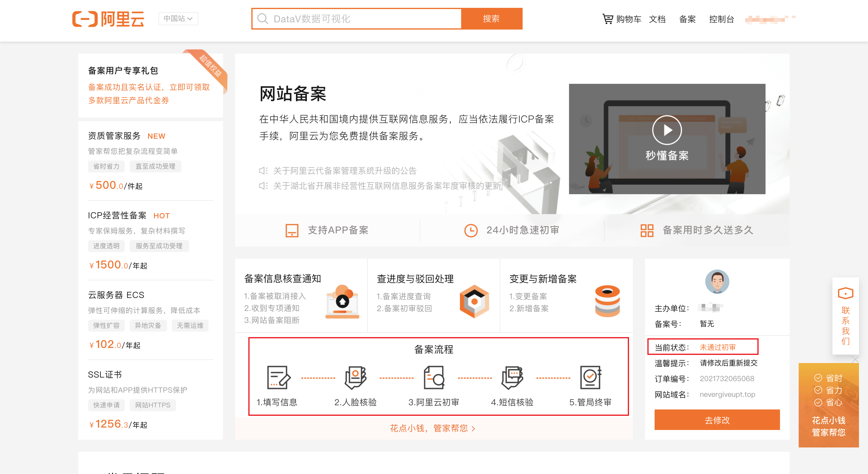Open 控制台 in top navigation
Image resolution: width=868 pixels, height=474 pixels.
tap(722, 19)
